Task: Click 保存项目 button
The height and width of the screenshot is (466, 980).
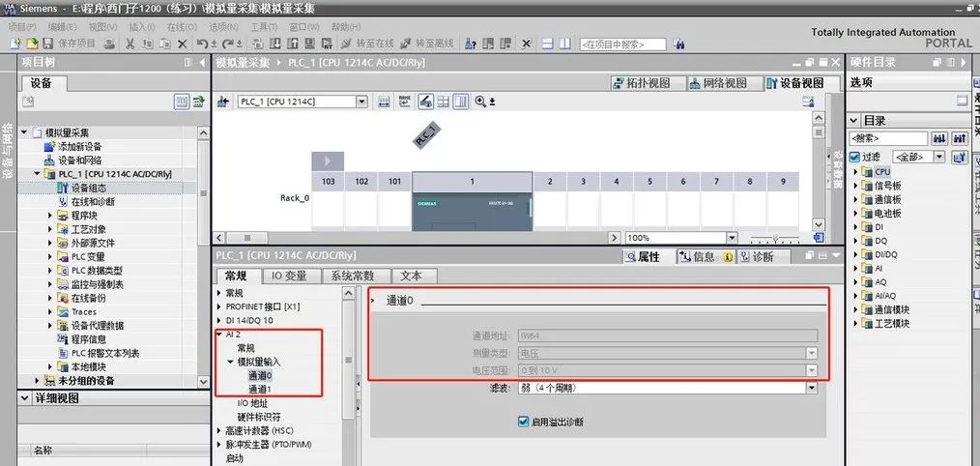Action: 70,44
